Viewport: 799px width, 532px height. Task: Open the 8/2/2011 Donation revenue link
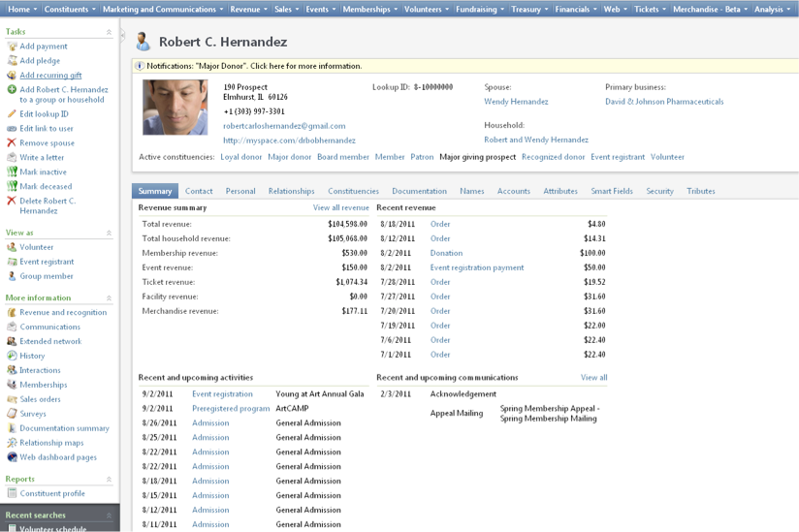coord(446,253)
